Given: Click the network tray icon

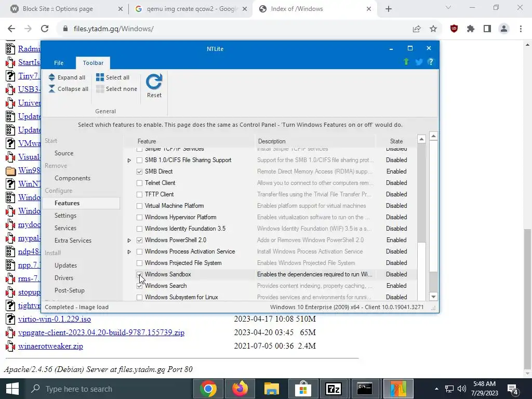Looking at the screenshot, I should click(449, 389).
